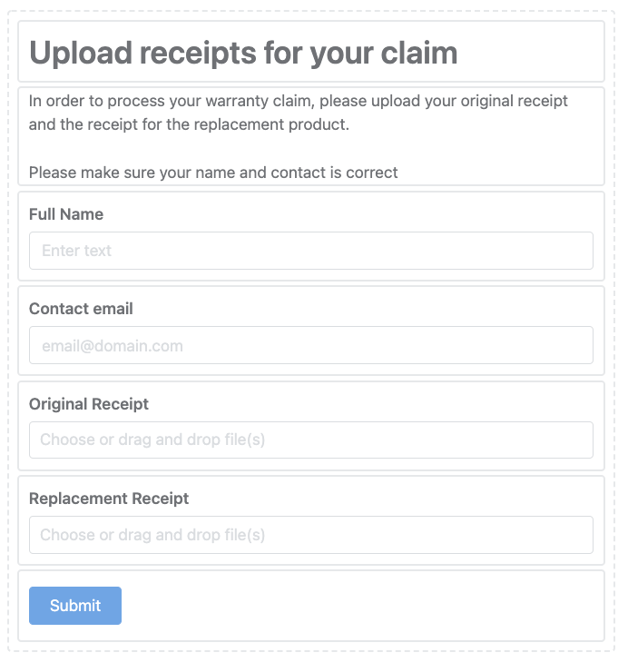Screen dimensions: 628x672
Task: Click the warranty claim instructions paragraph
Action: point(299,113)
